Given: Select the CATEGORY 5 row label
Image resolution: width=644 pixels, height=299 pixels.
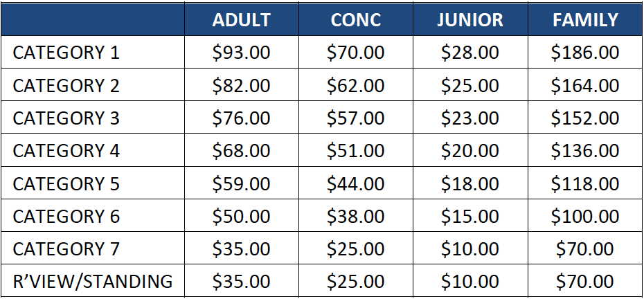Looking at the screenshot, I should (x=66, y=184).
